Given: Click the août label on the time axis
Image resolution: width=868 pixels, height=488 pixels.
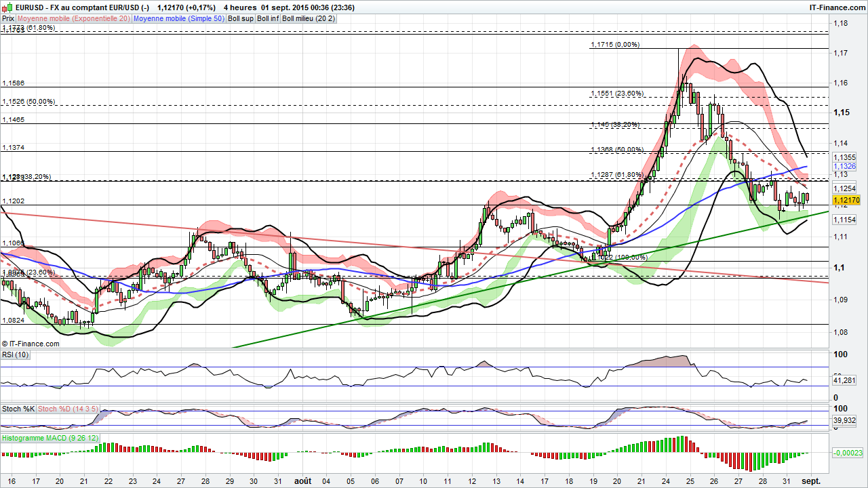Looking at the screenshot, I should [x=302, y=479].
